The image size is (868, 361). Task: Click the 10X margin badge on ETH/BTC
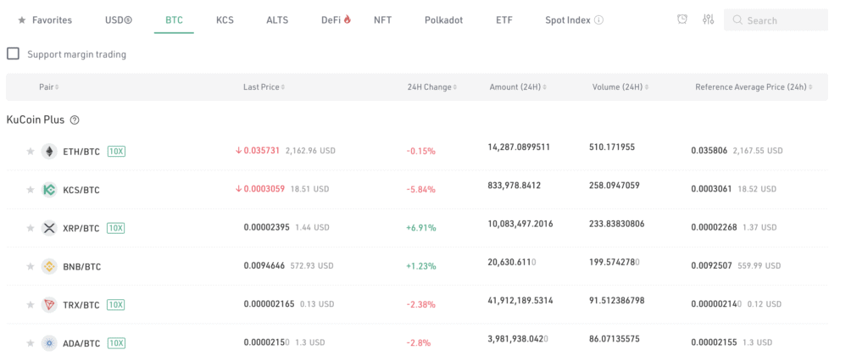pos(116,151)
